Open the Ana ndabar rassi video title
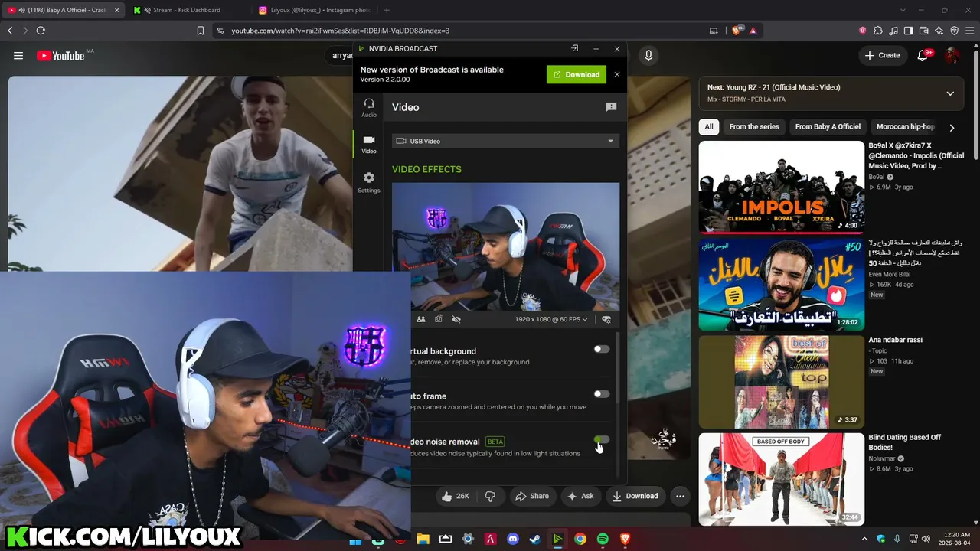This screenshot has width=980, height=551. tap(895, 340)
